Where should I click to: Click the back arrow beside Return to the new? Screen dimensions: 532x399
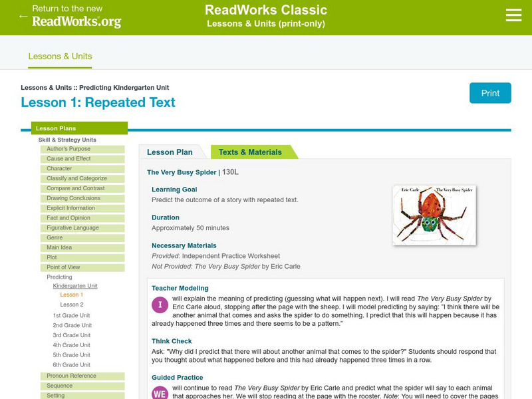coord(23,16)
